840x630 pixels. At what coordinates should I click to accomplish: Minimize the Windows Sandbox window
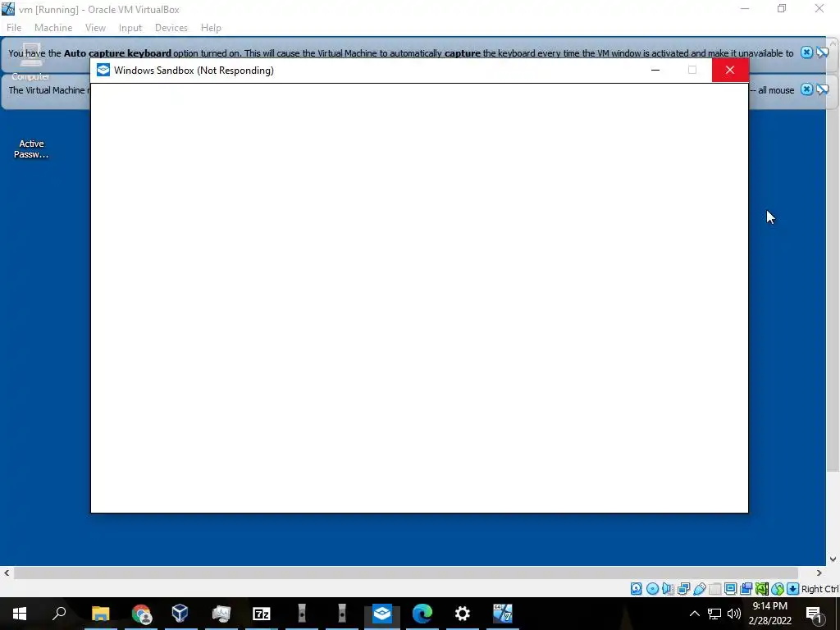click(655, 71)
